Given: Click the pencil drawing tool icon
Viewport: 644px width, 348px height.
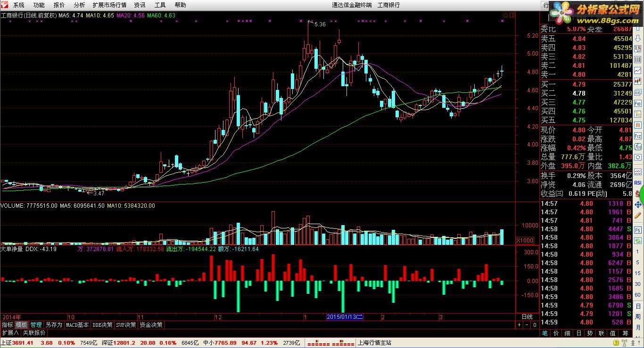Looking at the screenshot, I should [x=638, y=215].
